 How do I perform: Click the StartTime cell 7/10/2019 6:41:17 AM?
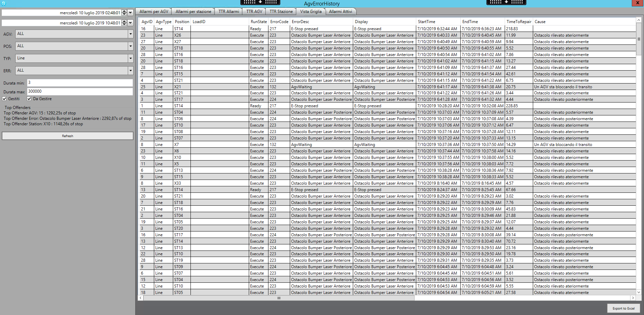[x=439, y=87]
